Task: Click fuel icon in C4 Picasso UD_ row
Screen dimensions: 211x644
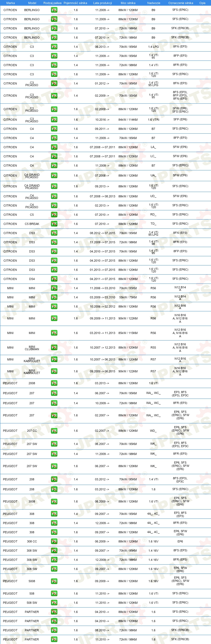Action: click(x=54, y=196)
